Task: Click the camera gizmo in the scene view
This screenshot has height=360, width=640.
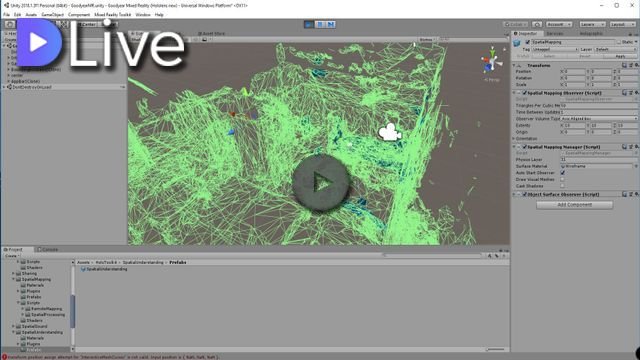Action: pos(390,132)
